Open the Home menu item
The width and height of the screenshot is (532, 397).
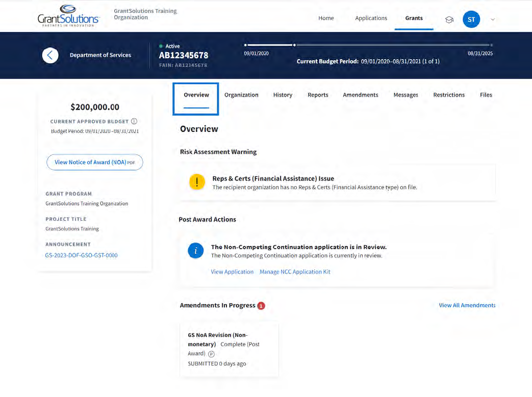326,18
